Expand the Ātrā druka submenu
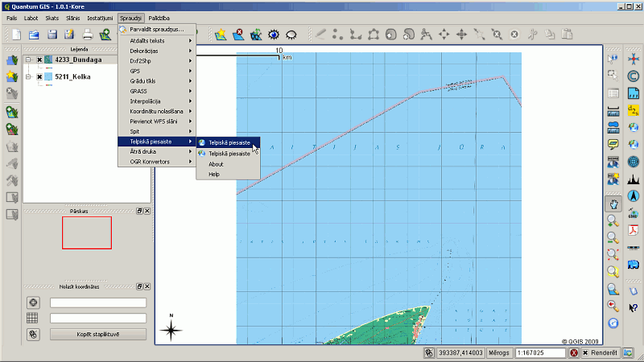Viewport: 644px width, 362px height. [157, 151]
